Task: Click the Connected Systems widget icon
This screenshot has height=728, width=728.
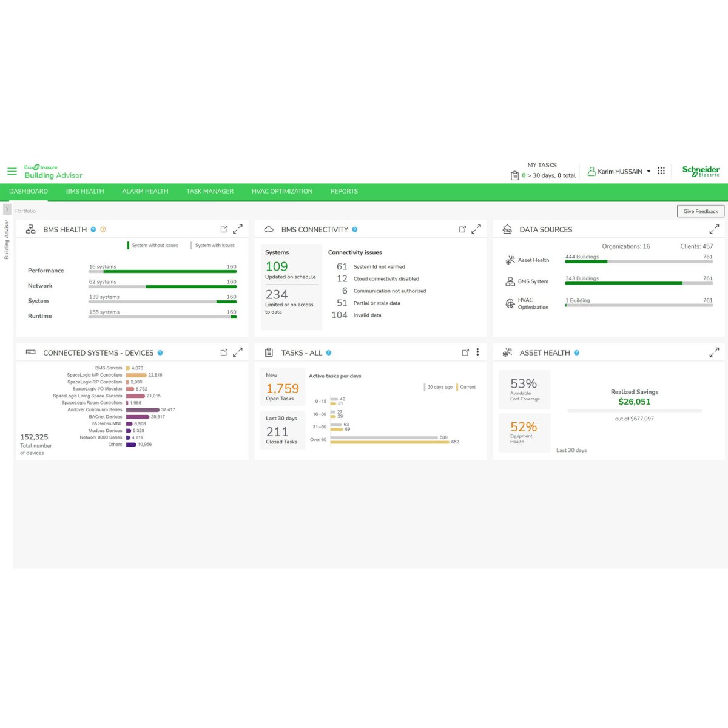Action: (x=31, y=352)
